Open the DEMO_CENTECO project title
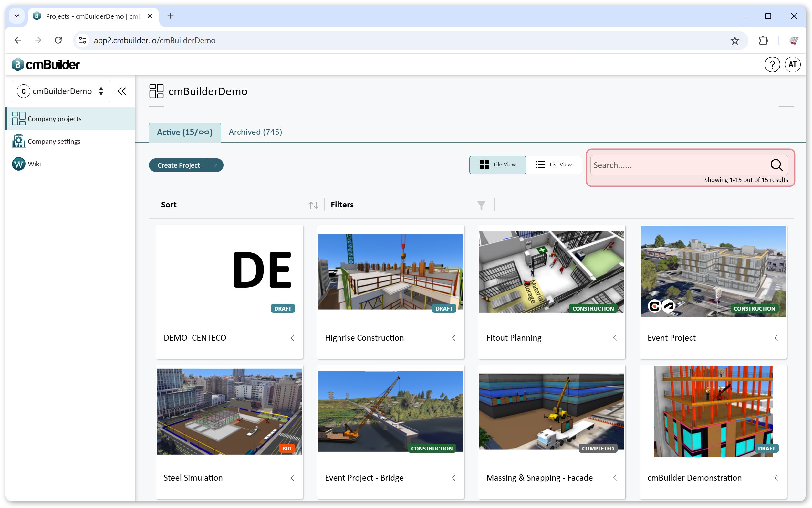This screenshot has height=508, width=812. pyautogui.click(x=195, y=338)
